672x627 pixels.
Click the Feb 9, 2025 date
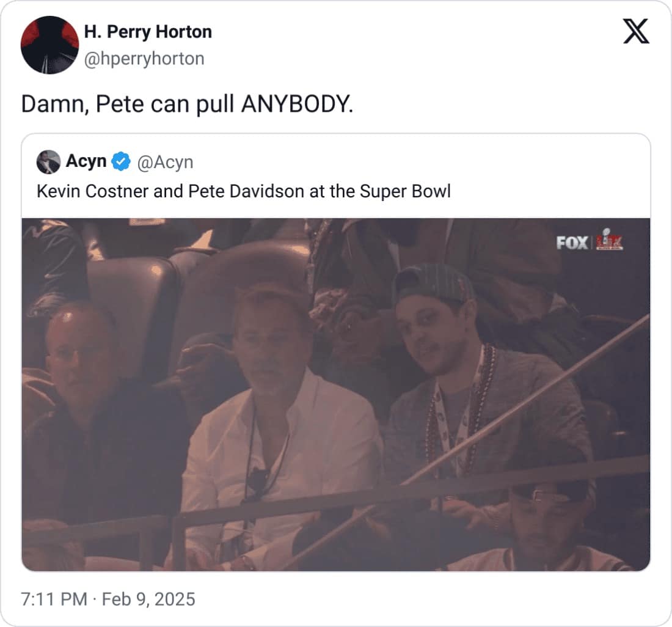[x=147, y=599]
